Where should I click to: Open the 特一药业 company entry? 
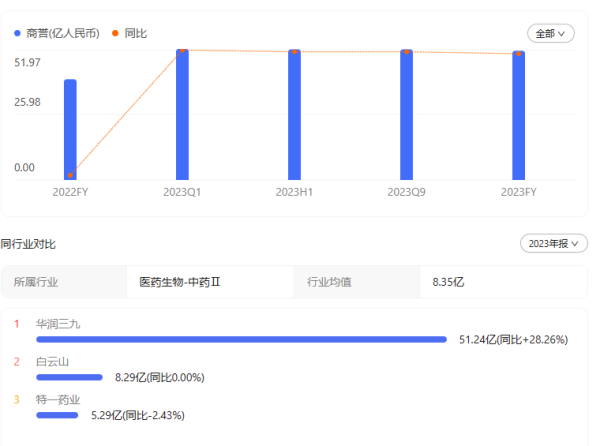(x=58, y=400)
